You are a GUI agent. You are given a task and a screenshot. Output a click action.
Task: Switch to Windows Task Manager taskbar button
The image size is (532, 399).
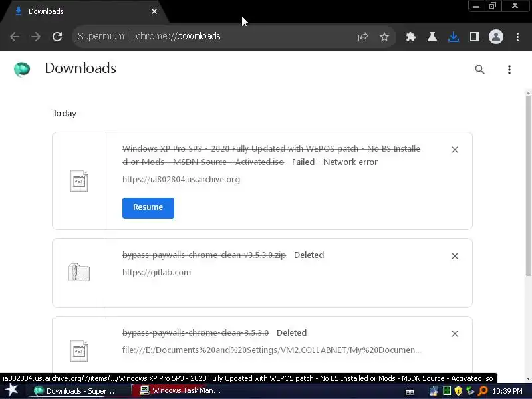pos(185,391)
